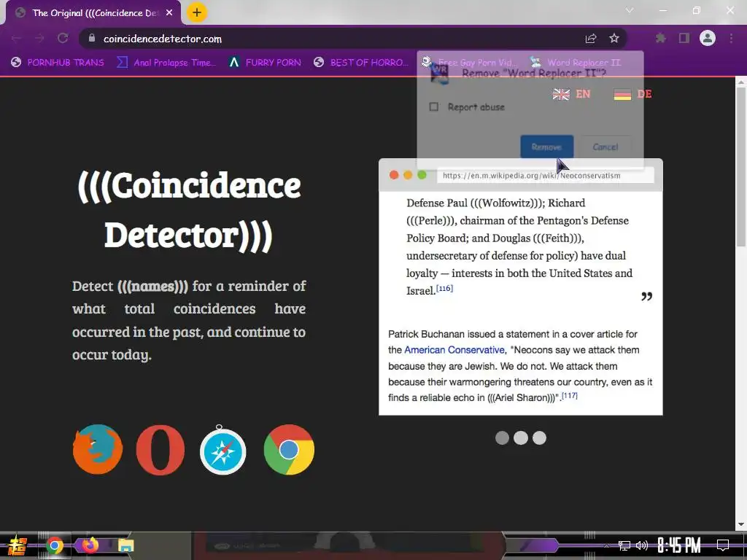Click Remove in the extension dialog

point(546,147)
